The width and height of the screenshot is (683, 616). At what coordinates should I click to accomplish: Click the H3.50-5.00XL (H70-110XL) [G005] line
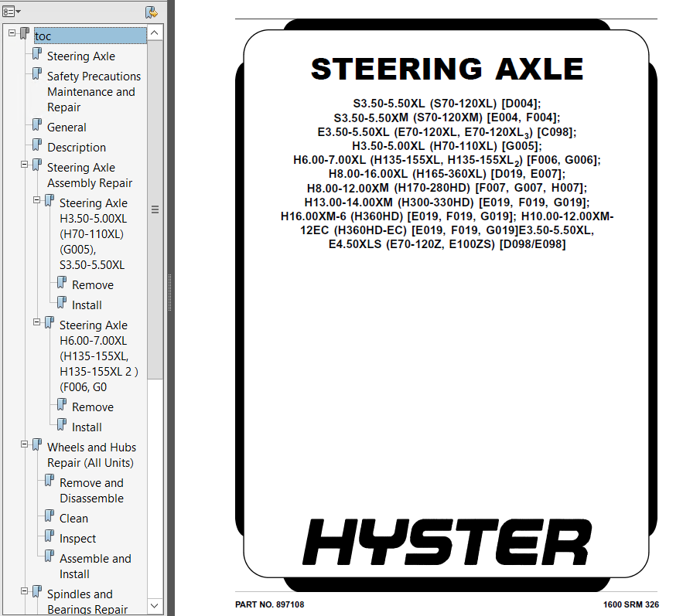447,146
